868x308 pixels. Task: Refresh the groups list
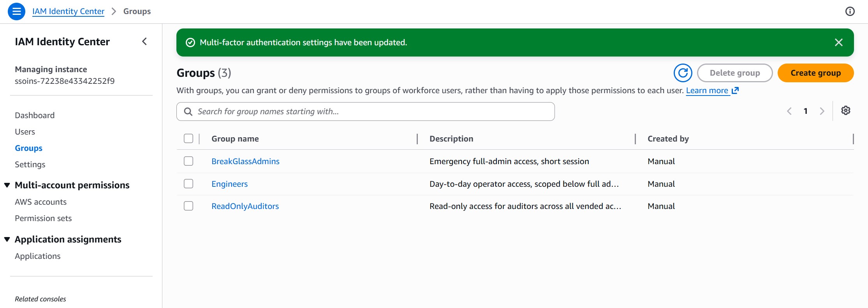tap(683, 73)
